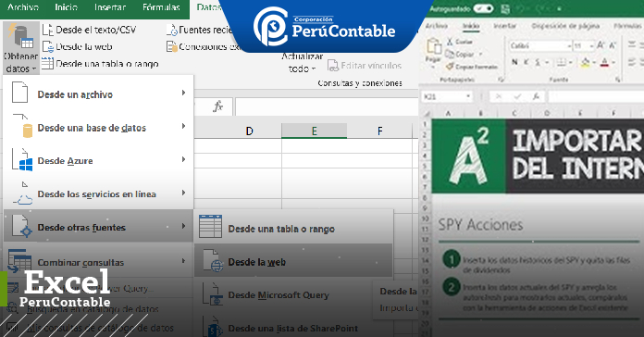Switch to Inicio tab in right window

click(471, 26)
